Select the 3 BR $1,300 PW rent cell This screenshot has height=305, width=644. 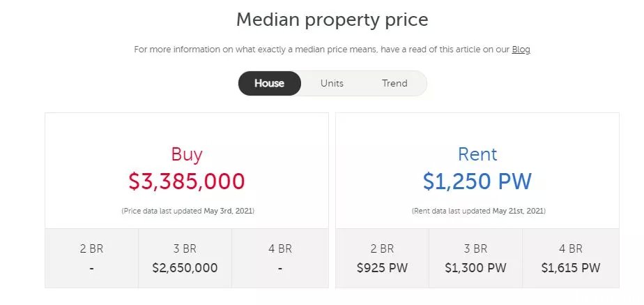tap(475, 258)
